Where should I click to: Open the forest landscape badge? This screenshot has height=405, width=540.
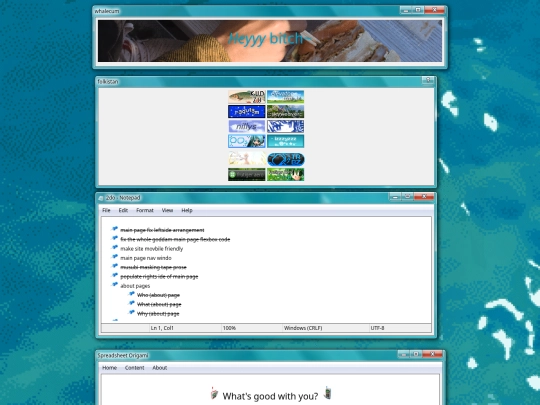point(285,112)
